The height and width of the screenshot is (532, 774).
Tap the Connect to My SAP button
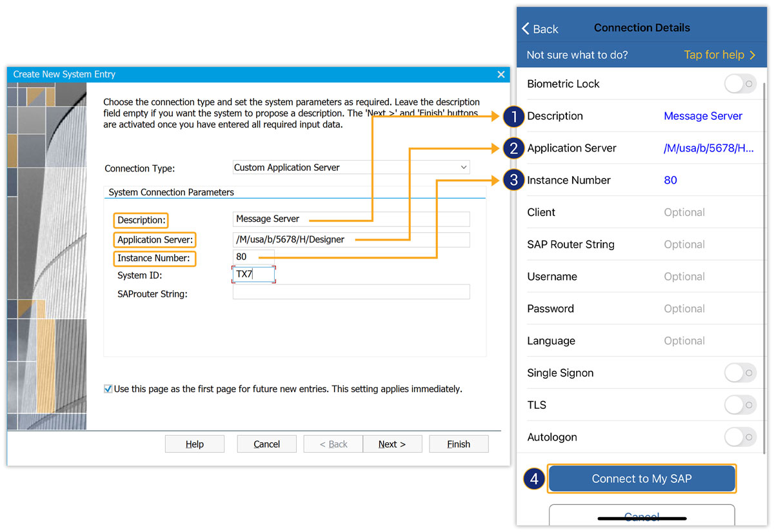point(642,478)
